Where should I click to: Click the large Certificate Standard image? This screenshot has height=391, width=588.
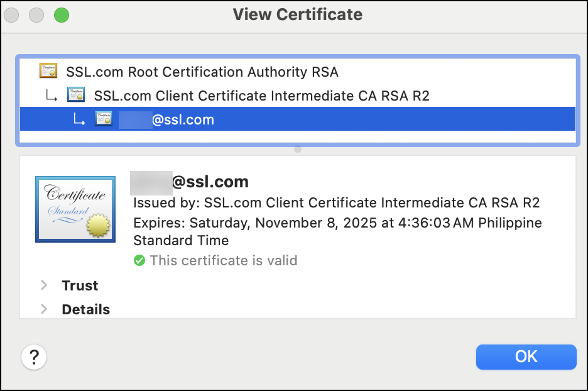75,209
